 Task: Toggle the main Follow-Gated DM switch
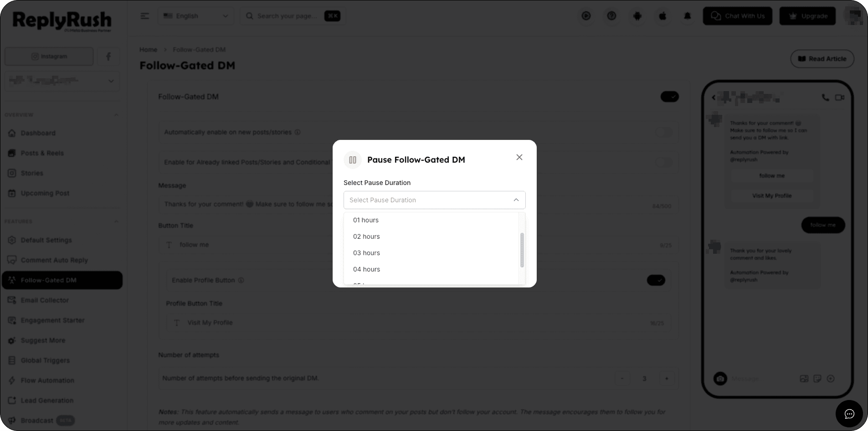(x=669, y=97)
